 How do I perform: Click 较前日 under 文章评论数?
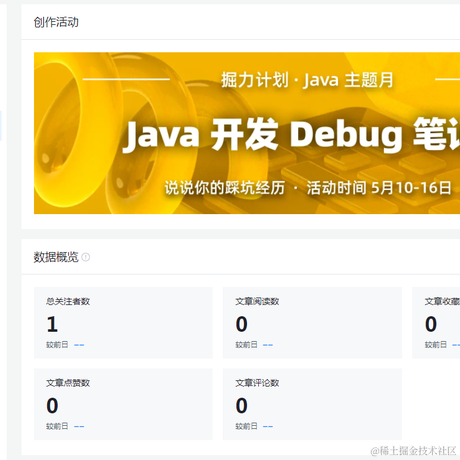[246, 426]
